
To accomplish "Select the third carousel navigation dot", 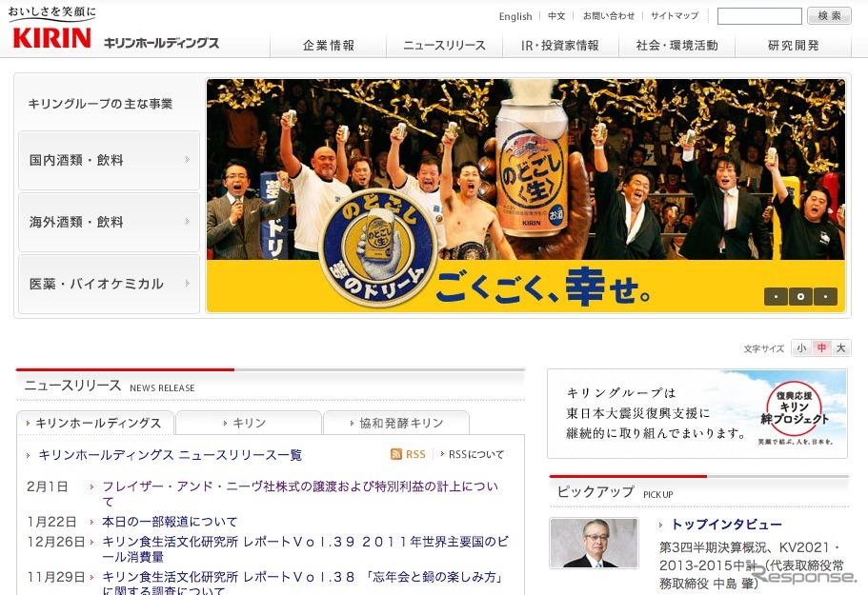I will click(x=825, y=296).
